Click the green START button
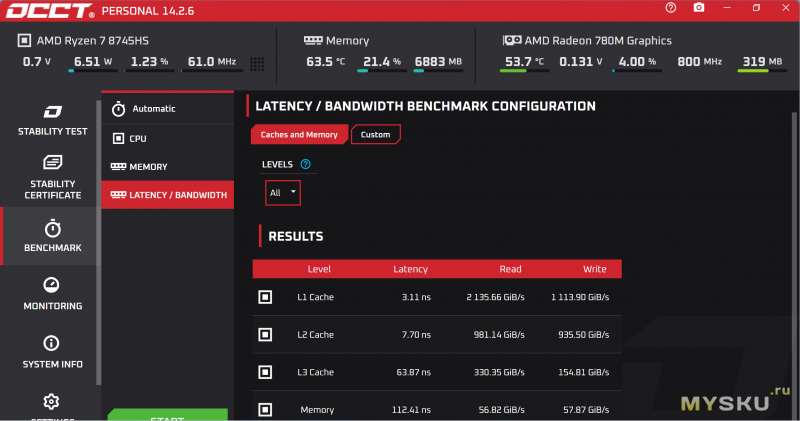 click(x=167, y=415)
